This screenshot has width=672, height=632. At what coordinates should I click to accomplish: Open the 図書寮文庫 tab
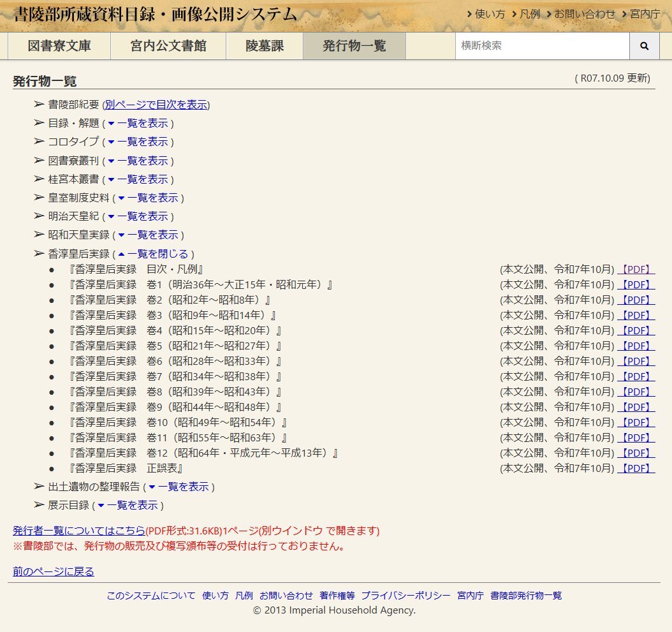[59, 46]
